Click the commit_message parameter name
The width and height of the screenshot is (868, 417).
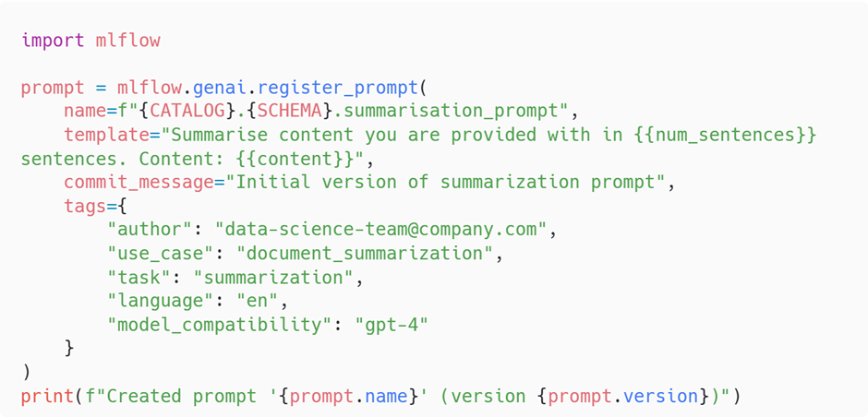(139, 183)
